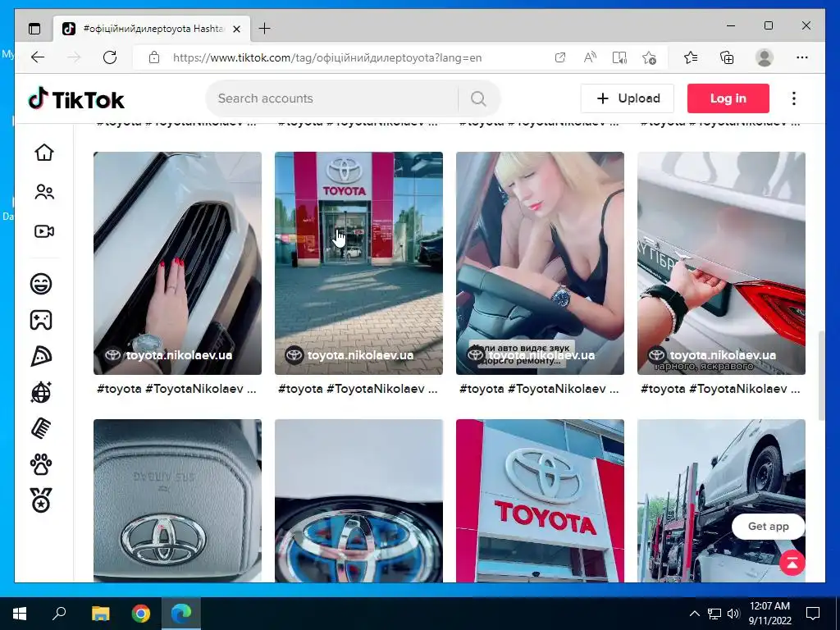Image resolution: width=840 pixels, height=630 pixels.
Task: Click Microsoft Edge taskbar icon
Action: pyautogui.click(x=181, y=614)
